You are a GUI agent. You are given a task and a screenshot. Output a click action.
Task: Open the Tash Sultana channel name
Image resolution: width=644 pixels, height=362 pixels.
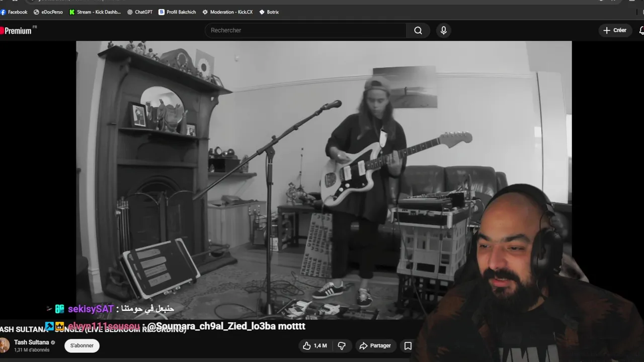(x=31, y=342)
